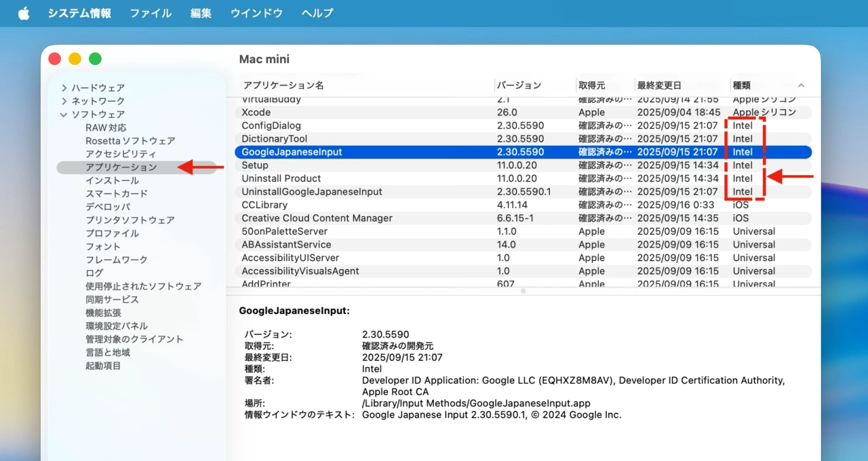Screen dimensions: 868x461
Task: Select フォント in the sidebar
Action: [x=103, y=247]
